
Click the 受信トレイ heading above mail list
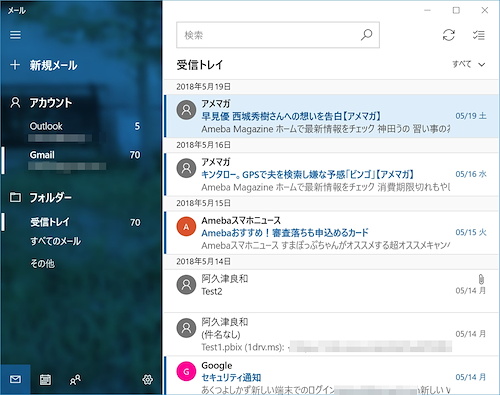(x=200, y=65)
